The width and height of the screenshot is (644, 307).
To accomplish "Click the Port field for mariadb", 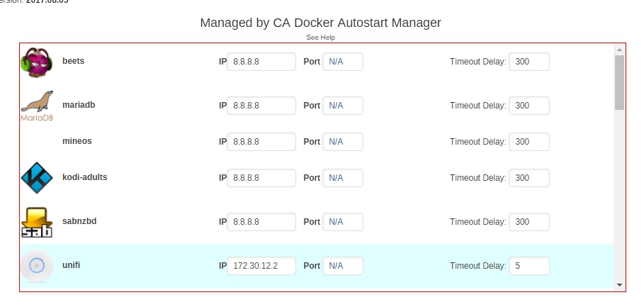I will tap(342, 106).
